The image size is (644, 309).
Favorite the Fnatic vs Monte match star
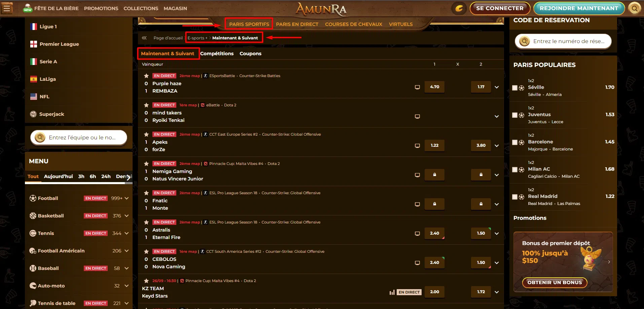point(146,193)
